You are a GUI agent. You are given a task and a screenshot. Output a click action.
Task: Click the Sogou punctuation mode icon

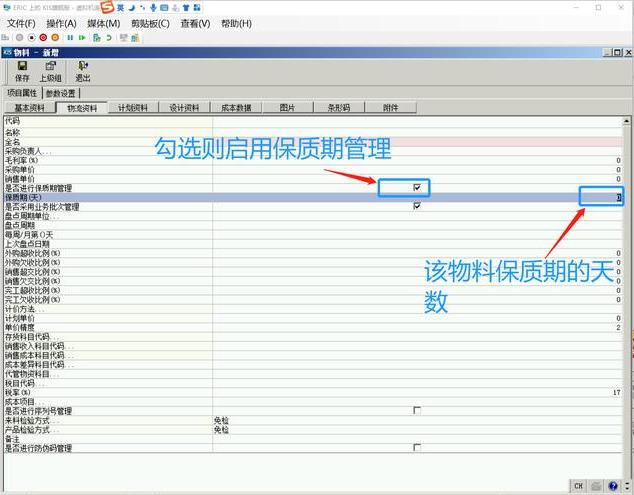click(142, 7)
